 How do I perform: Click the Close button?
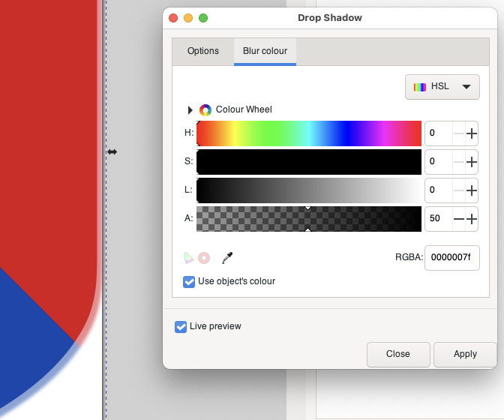[x=398, y=354]
